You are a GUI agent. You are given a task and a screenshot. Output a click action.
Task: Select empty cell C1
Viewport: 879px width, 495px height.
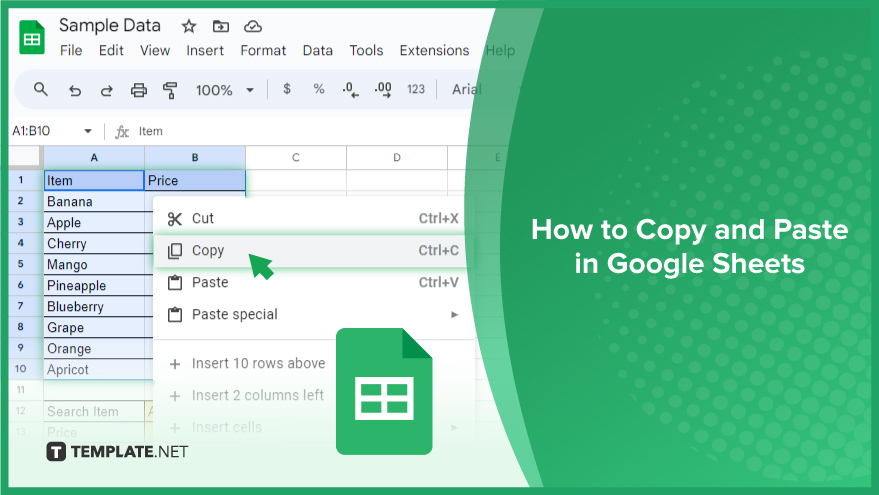click(296, 181)
